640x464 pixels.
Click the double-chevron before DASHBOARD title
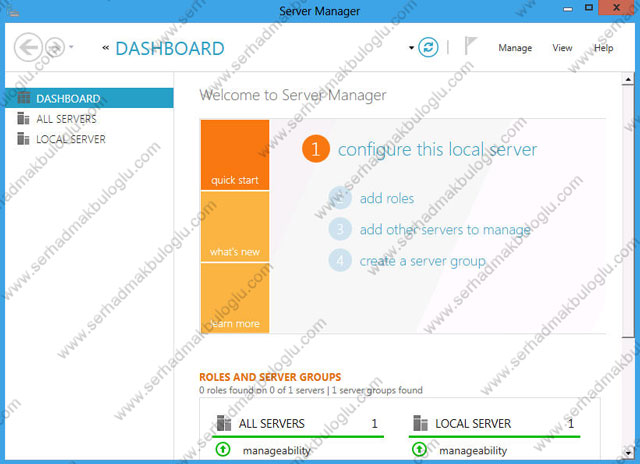[105, 48]
